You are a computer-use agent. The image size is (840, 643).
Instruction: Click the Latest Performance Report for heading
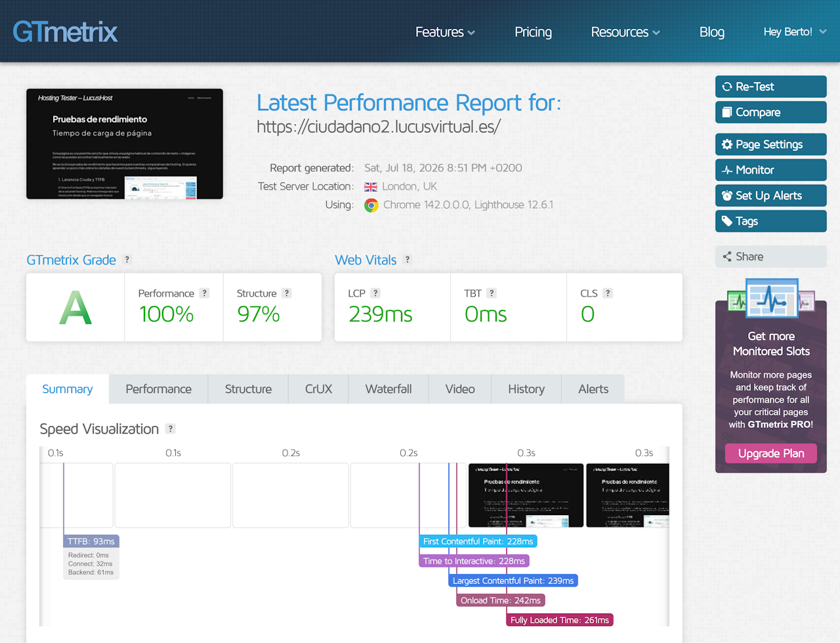(409, 103)
